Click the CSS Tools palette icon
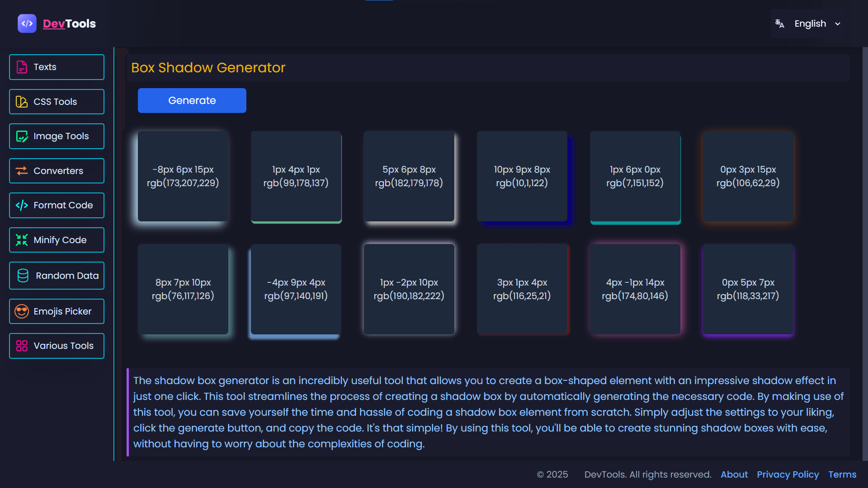The height and width of the screenshot is (488, 868). (x=22, y=102)
